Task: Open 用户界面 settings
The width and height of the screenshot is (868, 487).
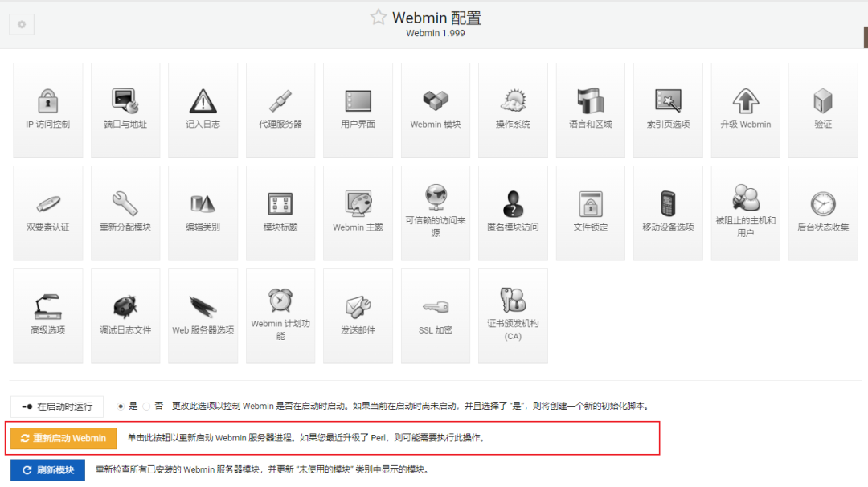Action: point(358,110)
